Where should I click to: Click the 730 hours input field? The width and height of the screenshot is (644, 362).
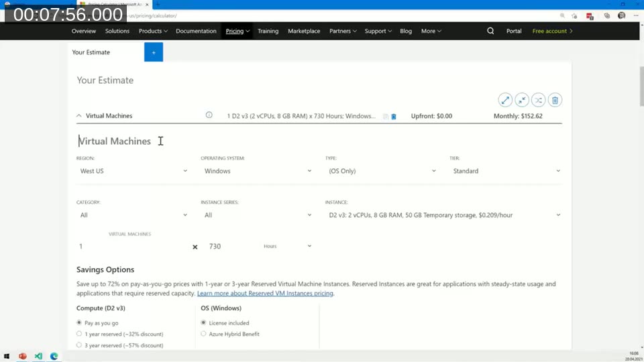pos(231,246)
